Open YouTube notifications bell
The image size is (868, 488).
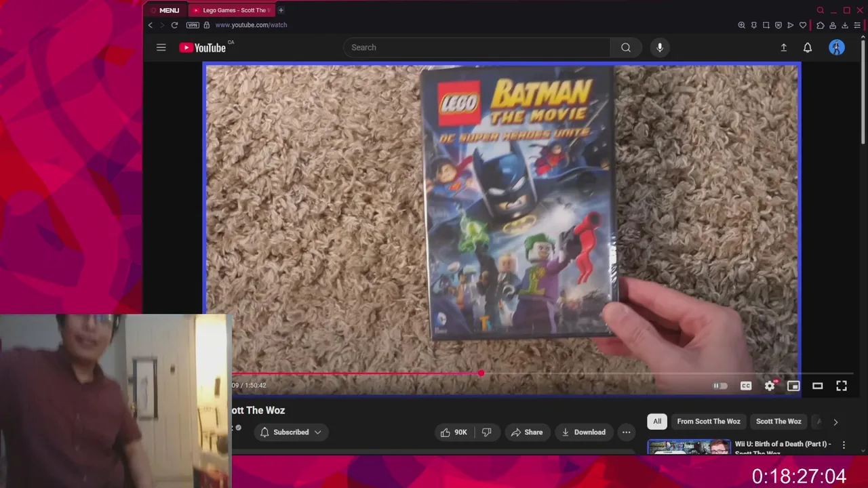click(808, 47)
